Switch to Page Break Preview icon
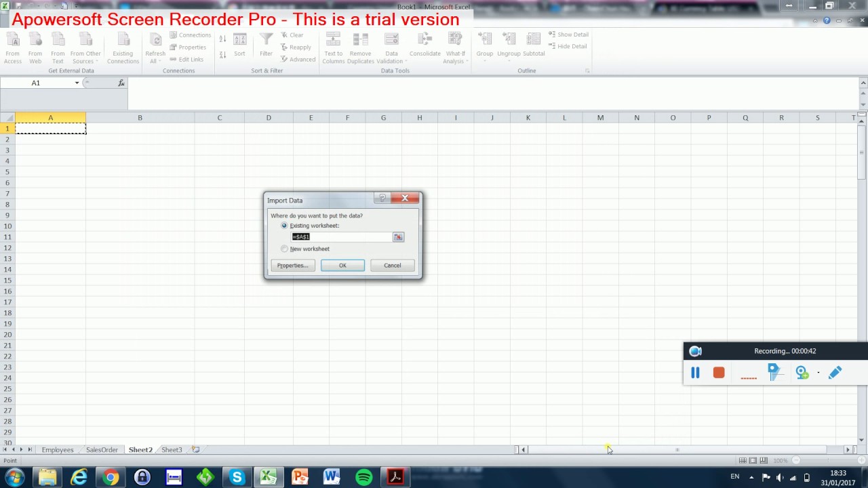This screenshot has width=868, height=488. pos(764,461)
